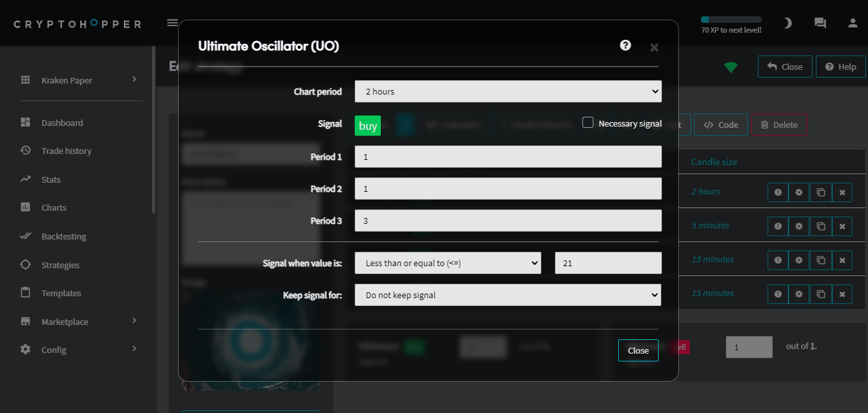Viewport: 868px width, 413px height.
Task: Focus the Period 1 input field
Action: coord(508,157)
